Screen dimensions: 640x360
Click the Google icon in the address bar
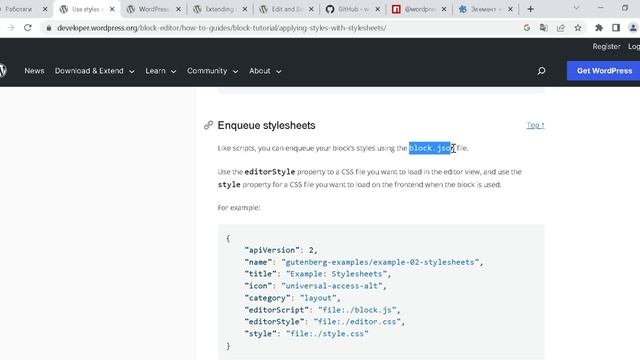pyautogui.click(x=527, y=28)
